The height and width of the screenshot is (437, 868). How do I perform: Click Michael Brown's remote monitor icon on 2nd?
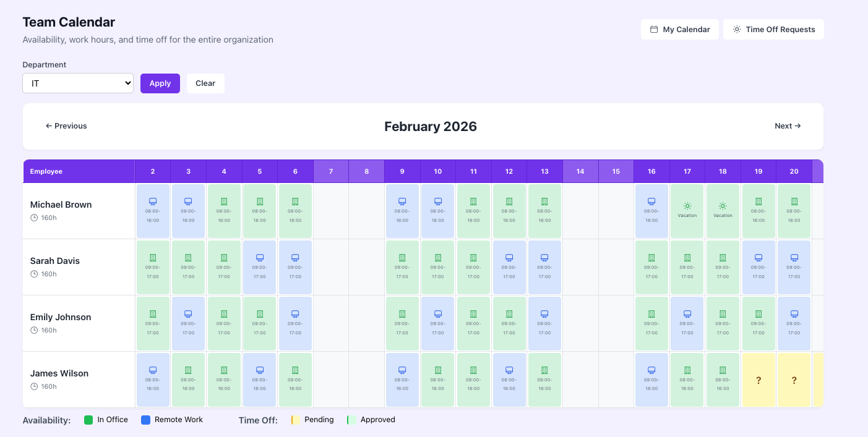pos(153,202)
